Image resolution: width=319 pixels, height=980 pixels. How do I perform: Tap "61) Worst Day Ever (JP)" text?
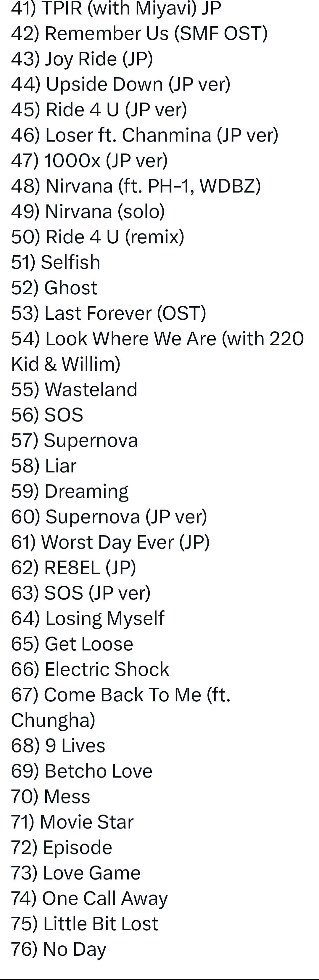tap(110, 542)
